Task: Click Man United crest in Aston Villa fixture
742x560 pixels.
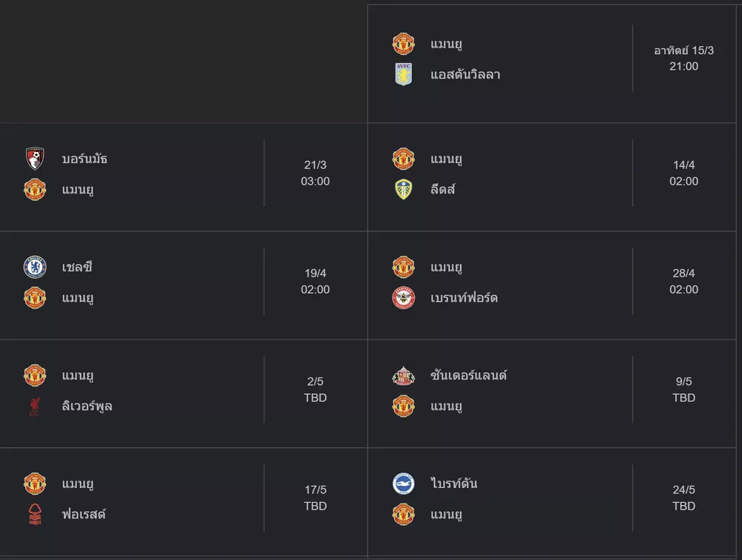Action: tap(404, 44)
